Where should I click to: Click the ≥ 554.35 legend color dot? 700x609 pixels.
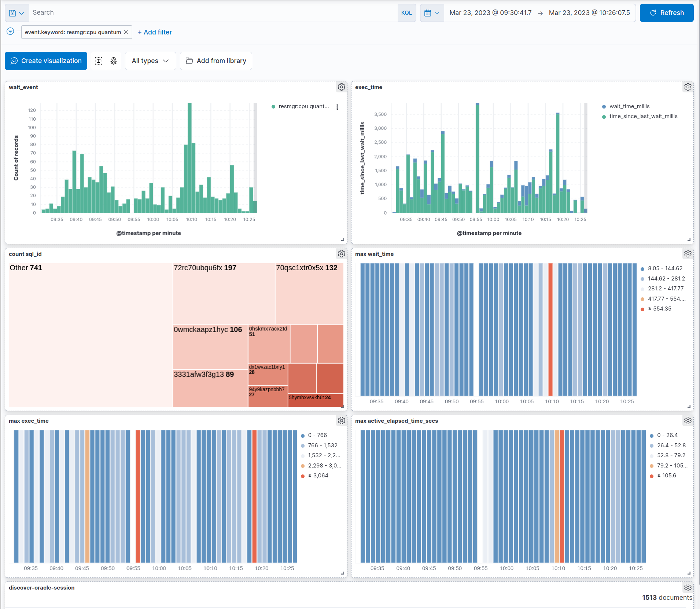(x=642, y=309)
